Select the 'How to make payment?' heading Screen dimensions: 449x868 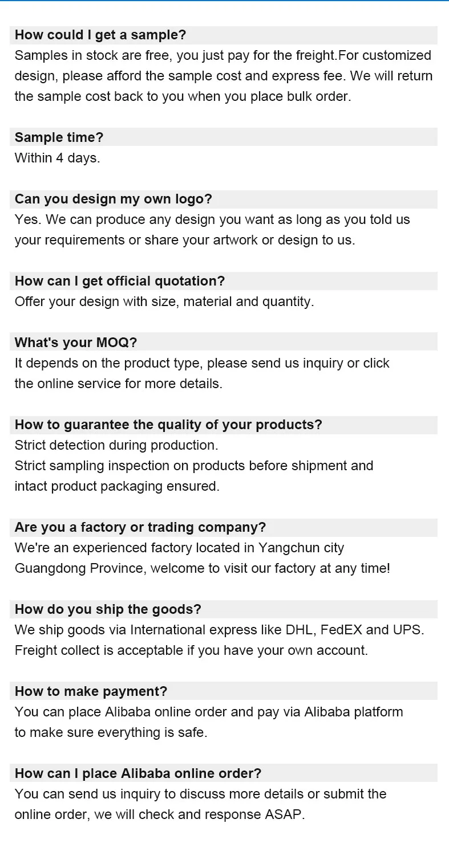[x=91, y=691]
